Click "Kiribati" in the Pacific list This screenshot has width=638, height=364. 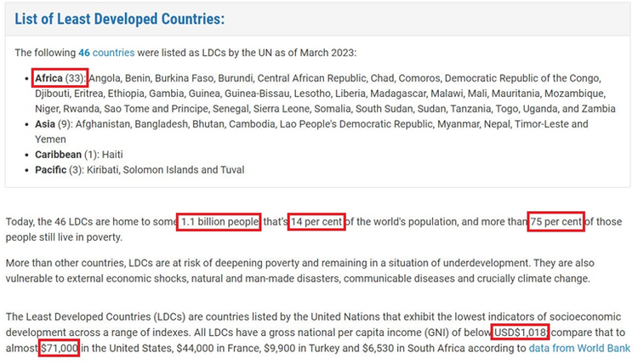point(103,170)
